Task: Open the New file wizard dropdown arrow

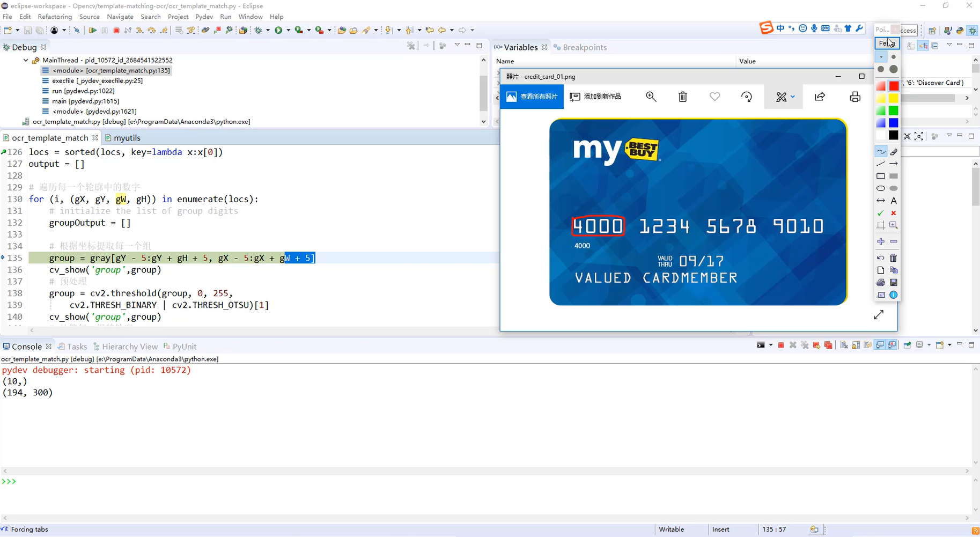Action: pyautogui.click(x=17, y=31)
